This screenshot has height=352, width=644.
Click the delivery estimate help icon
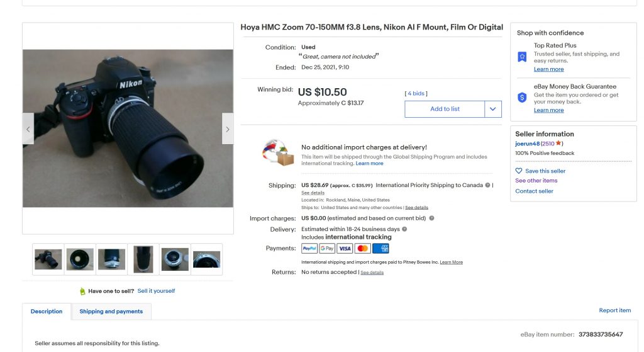click(x=404, y=229)
